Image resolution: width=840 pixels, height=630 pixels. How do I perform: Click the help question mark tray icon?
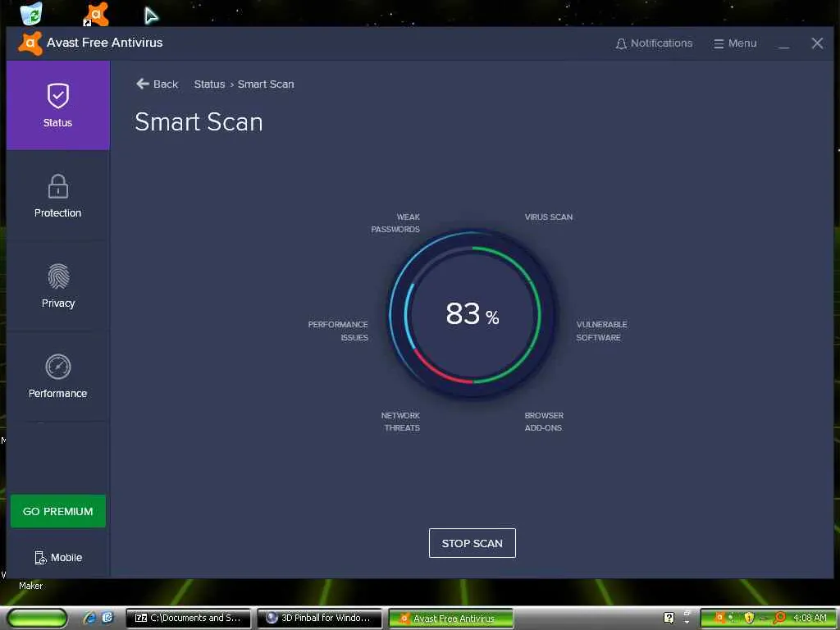(x=669, y=618)
